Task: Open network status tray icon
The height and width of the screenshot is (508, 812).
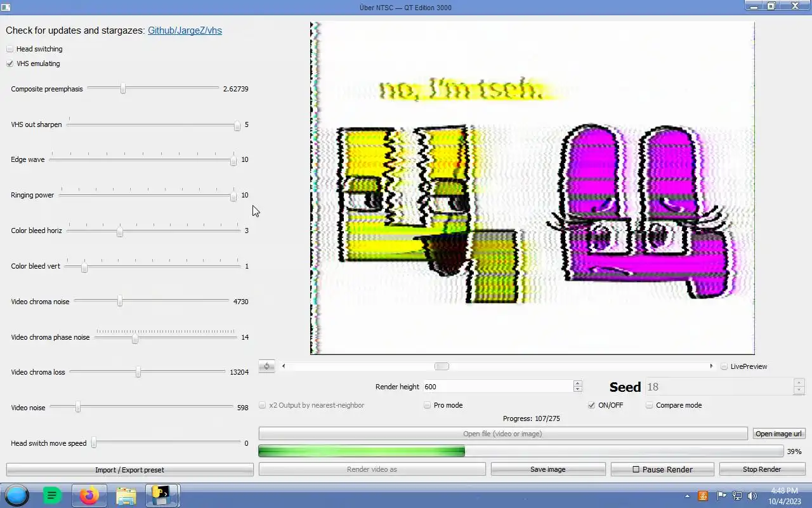Action: pos(737,496)
